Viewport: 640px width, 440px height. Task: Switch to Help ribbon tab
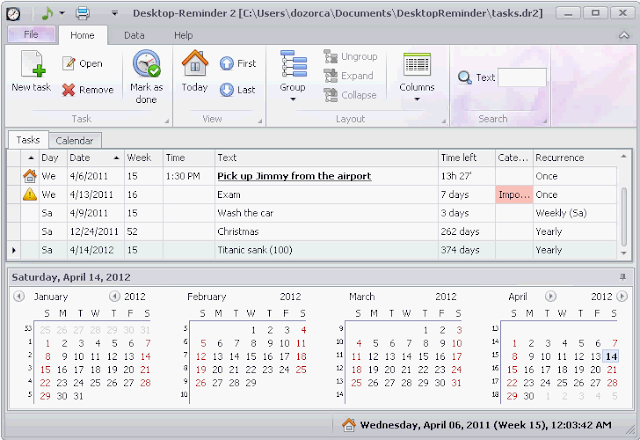click(x=183, y=36)
